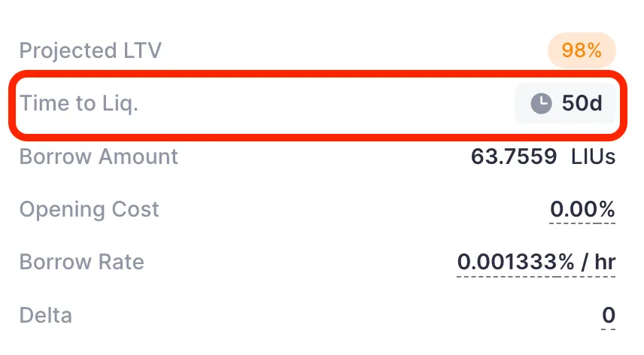This screenshot has width=644, height=355.
Task: Click the '50d' text next to clock
Action: tap(582, 103)
